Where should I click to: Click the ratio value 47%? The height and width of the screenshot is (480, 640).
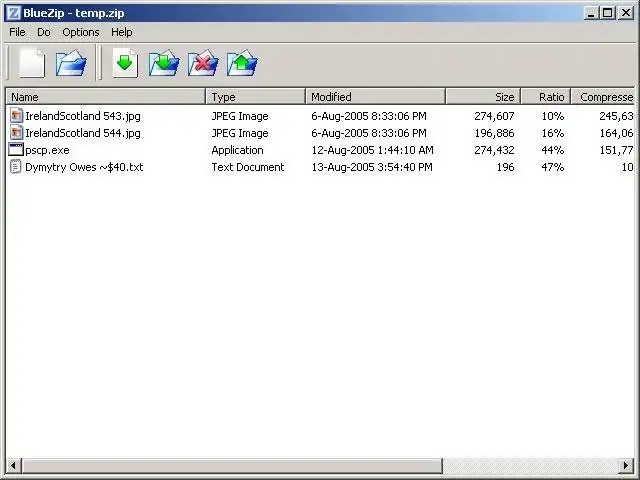coord(553,167)
